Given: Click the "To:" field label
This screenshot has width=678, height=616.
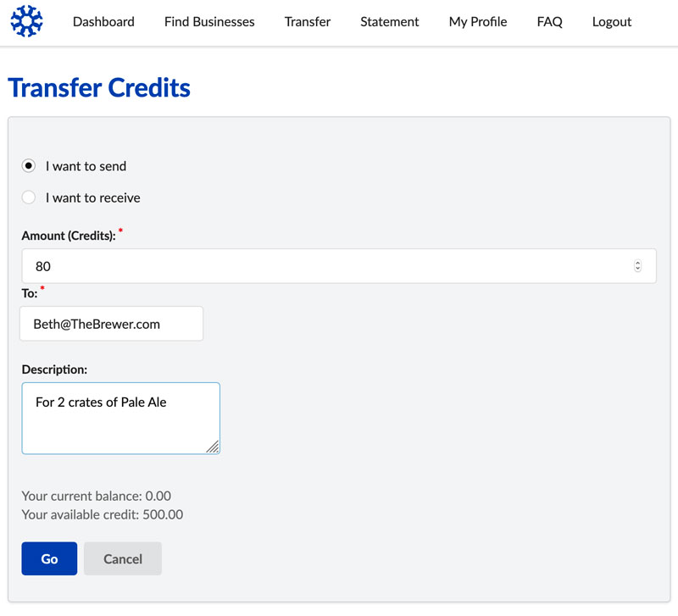Looking at the screenshot, I should pyautogui.click(x=30, y=293).
